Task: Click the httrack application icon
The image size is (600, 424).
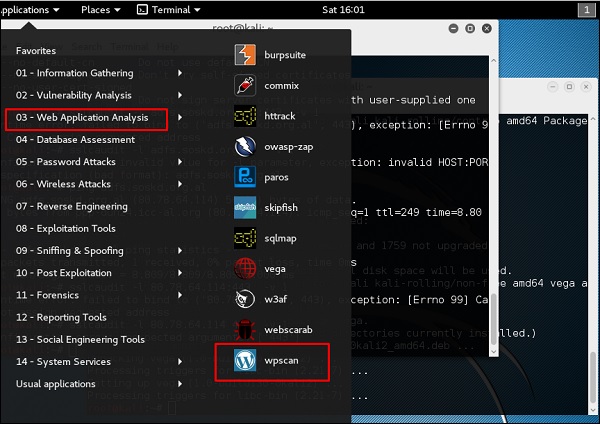Action: coord(245,116)
